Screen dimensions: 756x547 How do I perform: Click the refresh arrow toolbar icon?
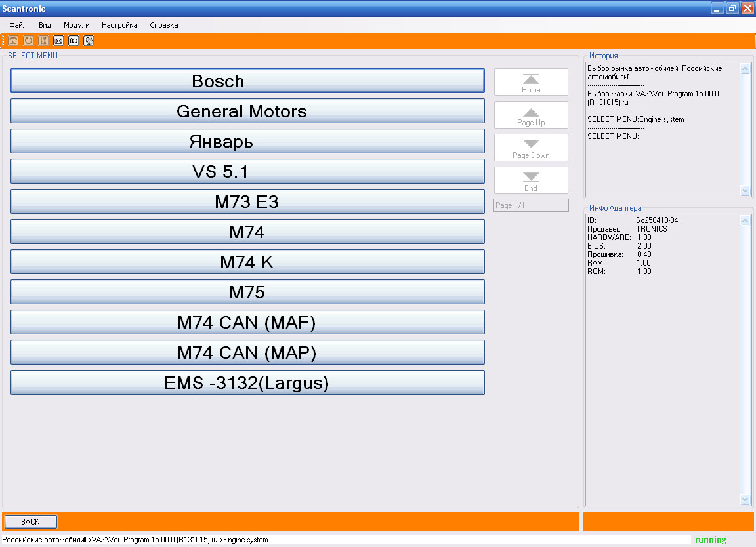(x=28, y=41)
